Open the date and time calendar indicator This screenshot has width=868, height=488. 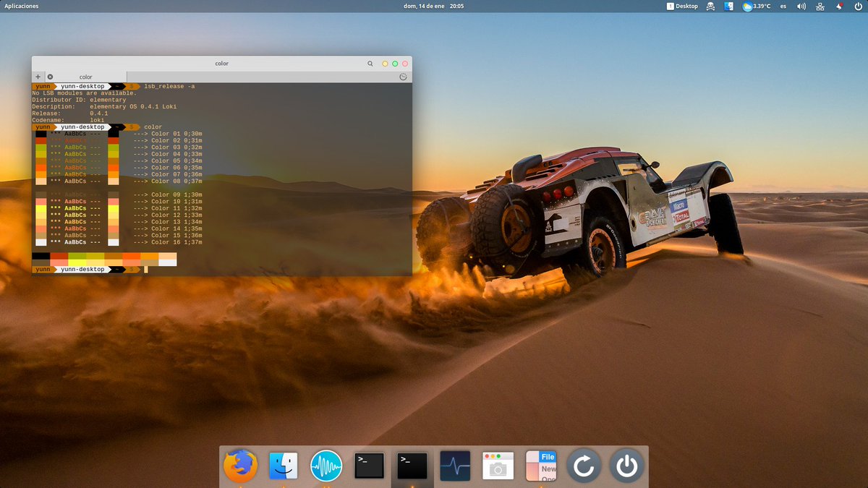[435, 6]
